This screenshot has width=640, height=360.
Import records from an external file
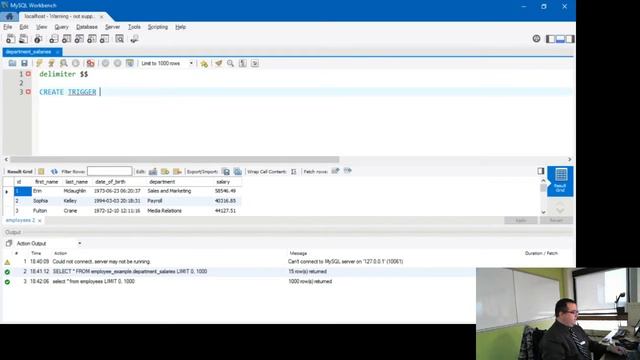click(x=238, y=171)
